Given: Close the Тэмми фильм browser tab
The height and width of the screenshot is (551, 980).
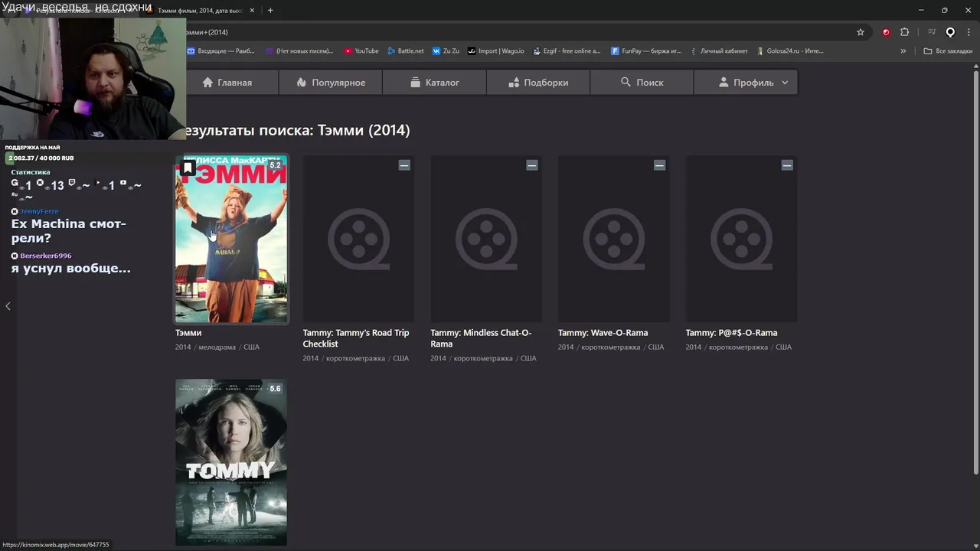Looking at the screenshot, I should [252, 11].
